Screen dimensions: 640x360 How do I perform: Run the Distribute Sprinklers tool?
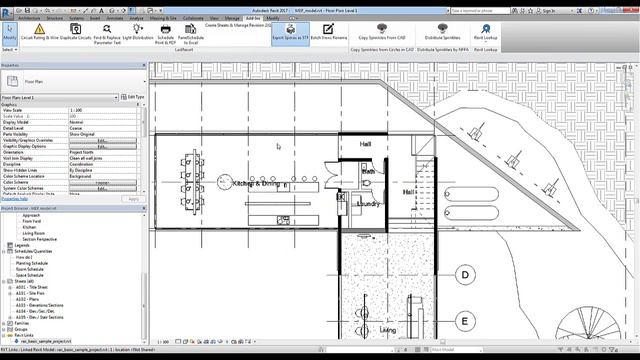point(442,32)
